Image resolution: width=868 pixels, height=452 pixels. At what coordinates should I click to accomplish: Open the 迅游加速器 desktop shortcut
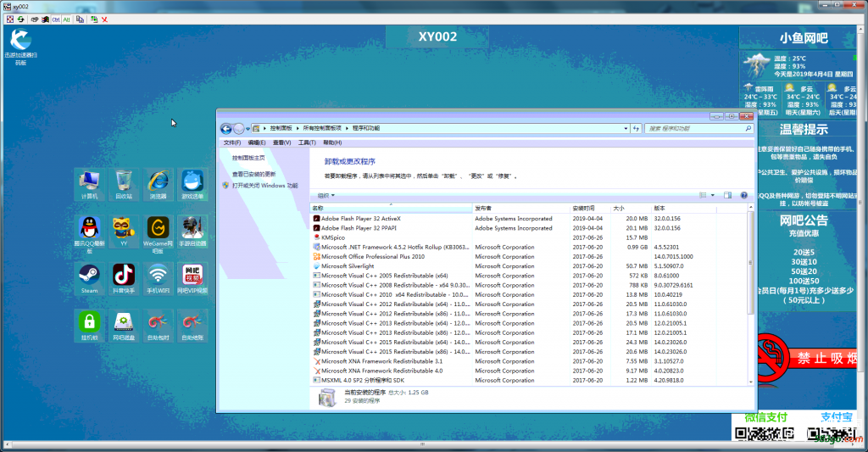click(x=20, y=47)
